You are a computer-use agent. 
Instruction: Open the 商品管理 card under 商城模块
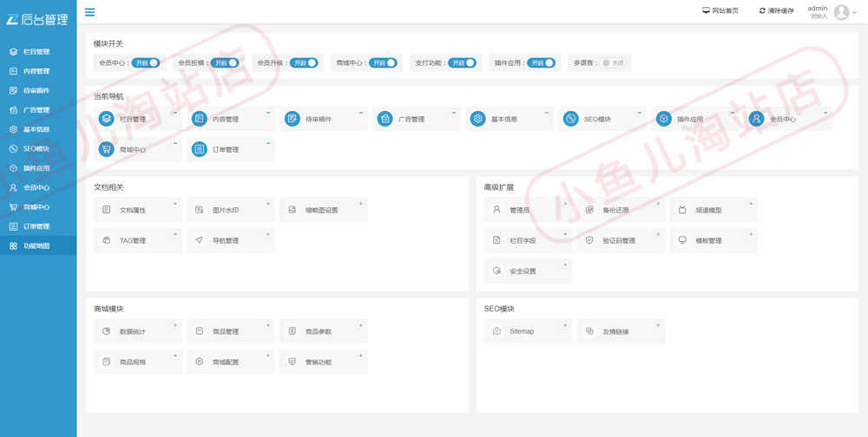click(230, 331)
